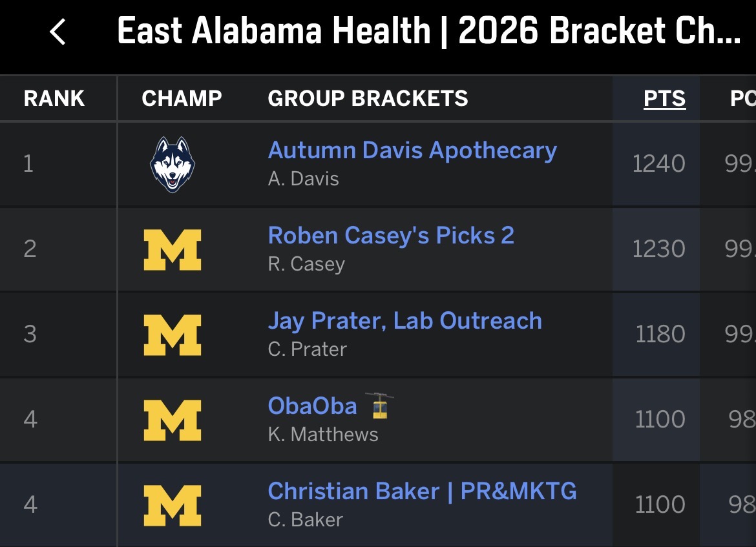This screenshot has height=547, width=756.
Task: Click the 1230 points cell for R. Casey
Action: pyautogui.click(x=658, y=249)
